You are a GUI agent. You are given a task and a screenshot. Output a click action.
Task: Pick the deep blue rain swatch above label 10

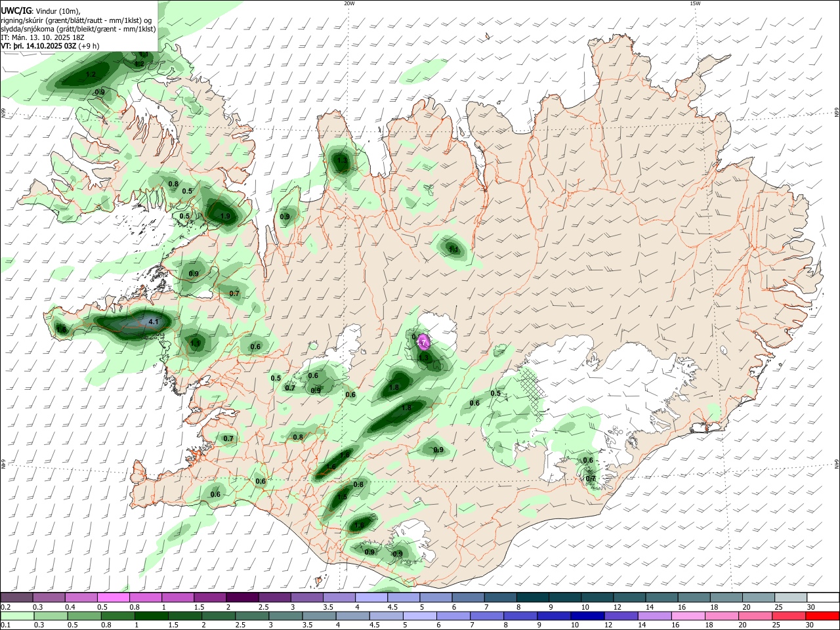click(589, 616)
